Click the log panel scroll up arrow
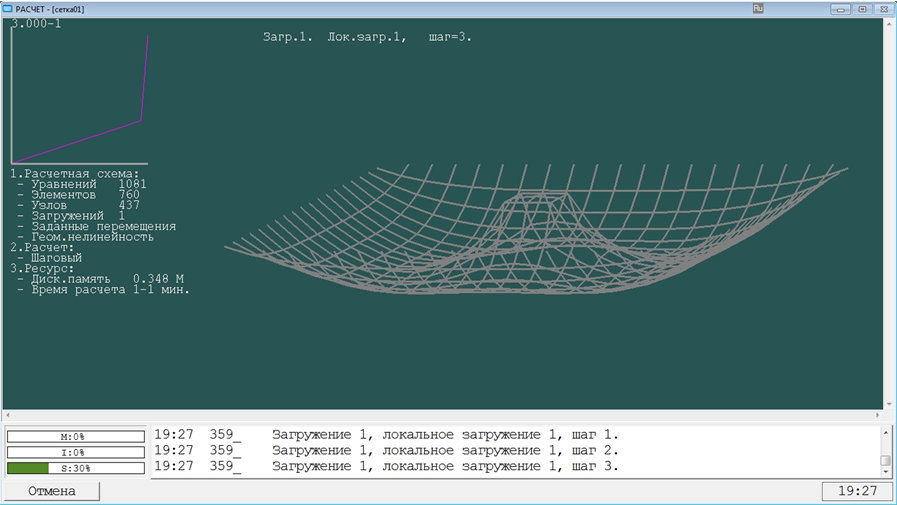Image resolution: width=897 pixels, height=505 pixels. coord(886,432)
